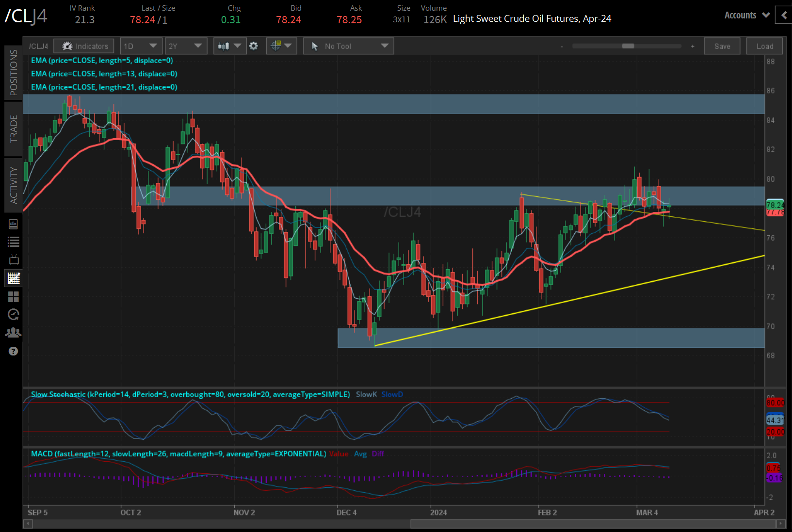Switch to the POSITIONS side tab
792x532 pixels.
click(13, 72)
